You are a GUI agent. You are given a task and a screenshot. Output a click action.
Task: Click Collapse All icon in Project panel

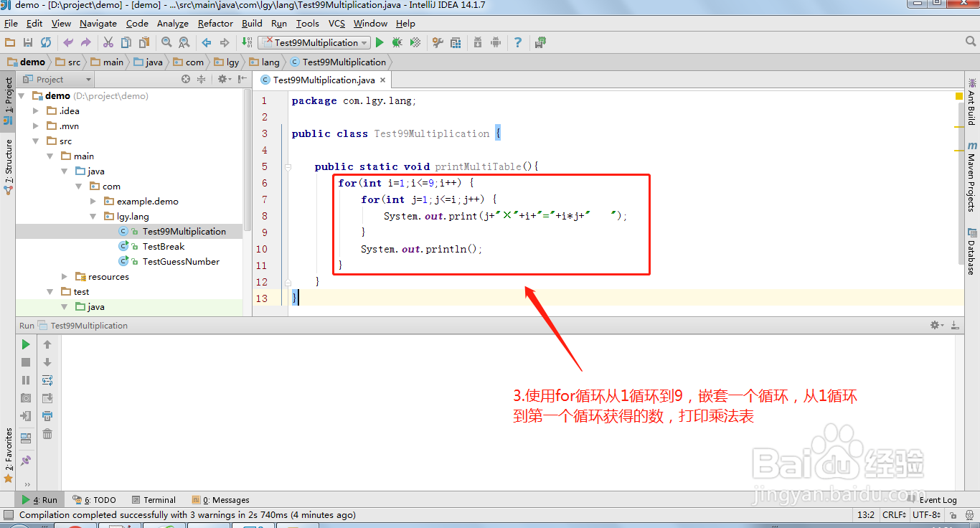202,80
